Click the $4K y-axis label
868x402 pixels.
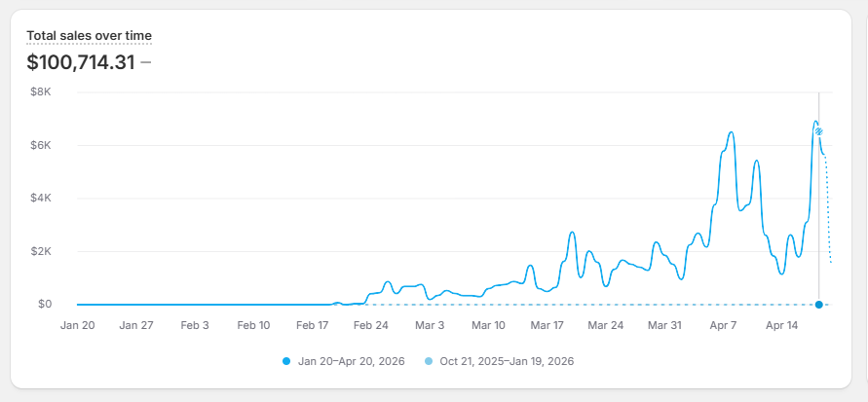tap(41, 199)
